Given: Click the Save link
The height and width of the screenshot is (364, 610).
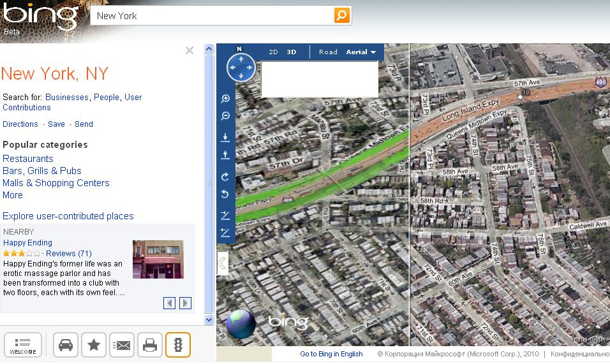Looking at the screenshot, I should [56, 124].
